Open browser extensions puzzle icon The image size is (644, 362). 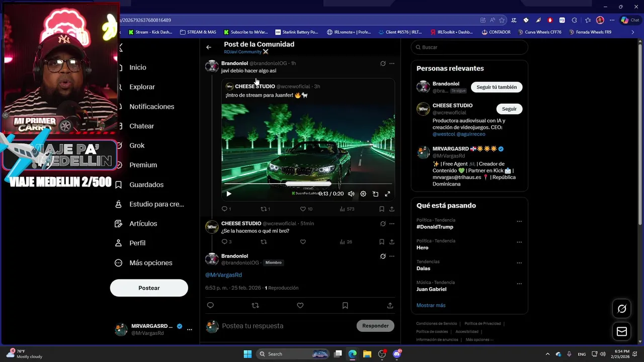point(574,20)
